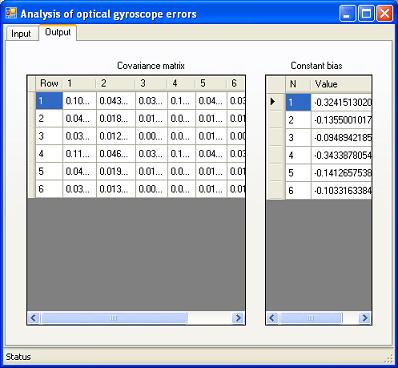Screen dimensions: 398x368
Task: Select N cell '3' in Constant bias
Action: [298, 137]
